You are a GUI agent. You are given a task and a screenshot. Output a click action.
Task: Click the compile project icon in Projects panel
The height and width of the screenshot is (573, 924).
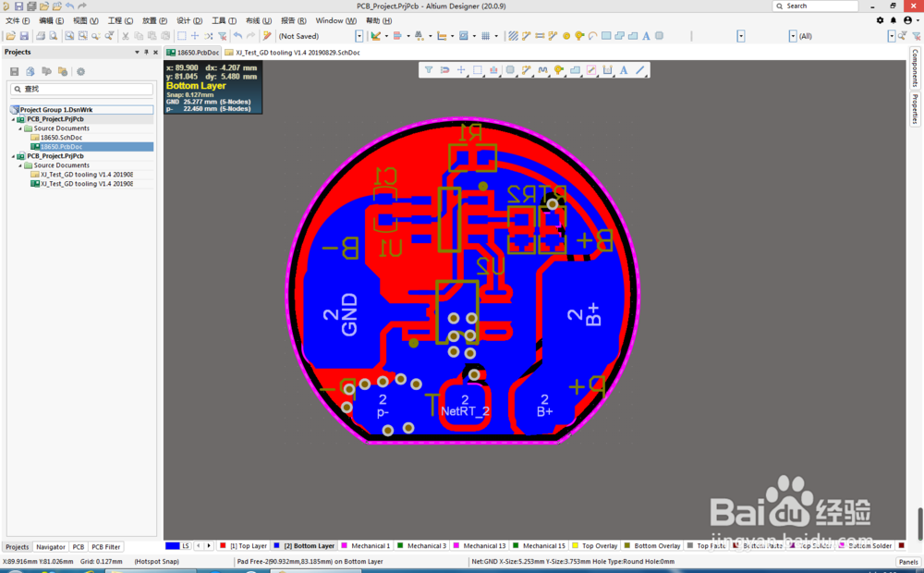[30, 71]
